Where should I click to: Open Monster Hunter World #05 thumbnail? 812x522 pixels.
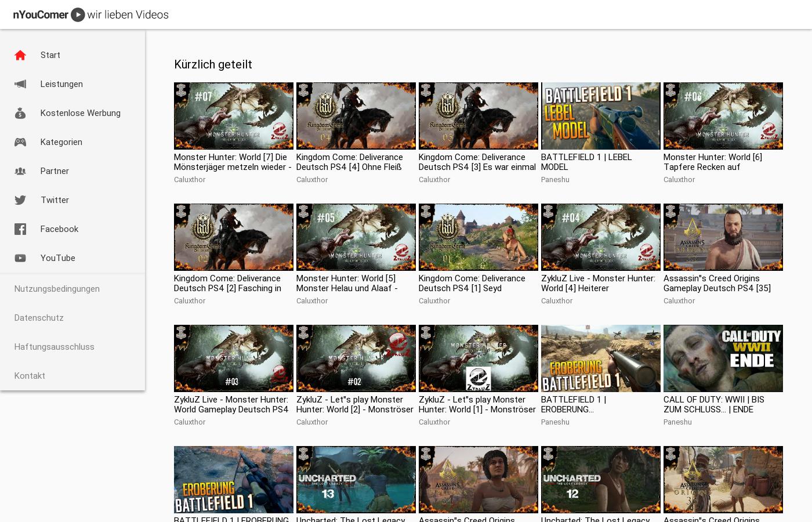[x=356, y=237]
